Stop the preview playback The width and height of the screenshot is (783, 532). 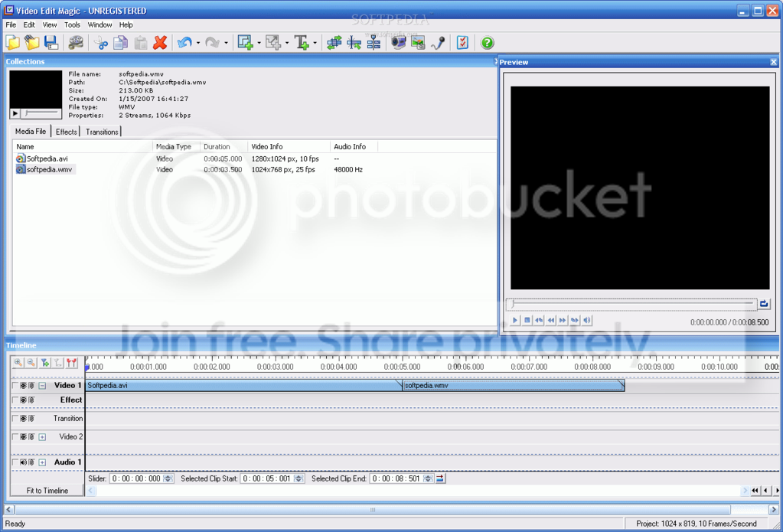(x=527, y=320)
